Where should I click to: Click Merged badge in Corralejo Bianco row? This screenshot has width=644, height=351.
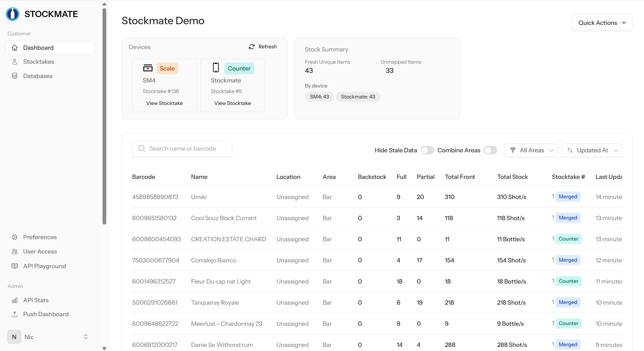[x=568, y=260]
